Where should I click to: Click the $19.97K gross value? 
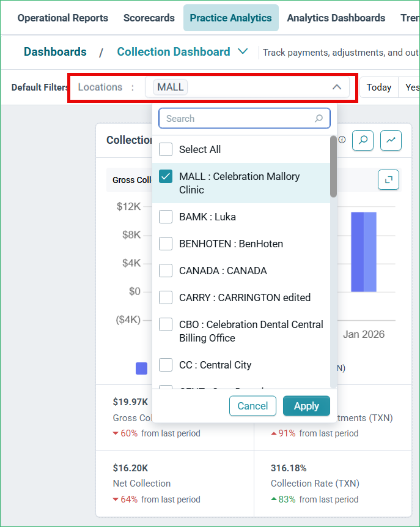pos(130,402)
